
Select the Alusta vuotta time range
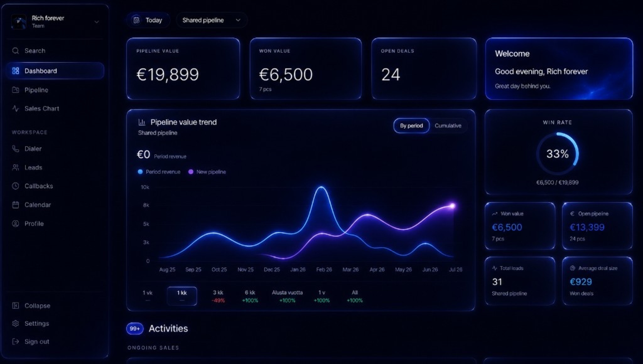pos(287,296)
